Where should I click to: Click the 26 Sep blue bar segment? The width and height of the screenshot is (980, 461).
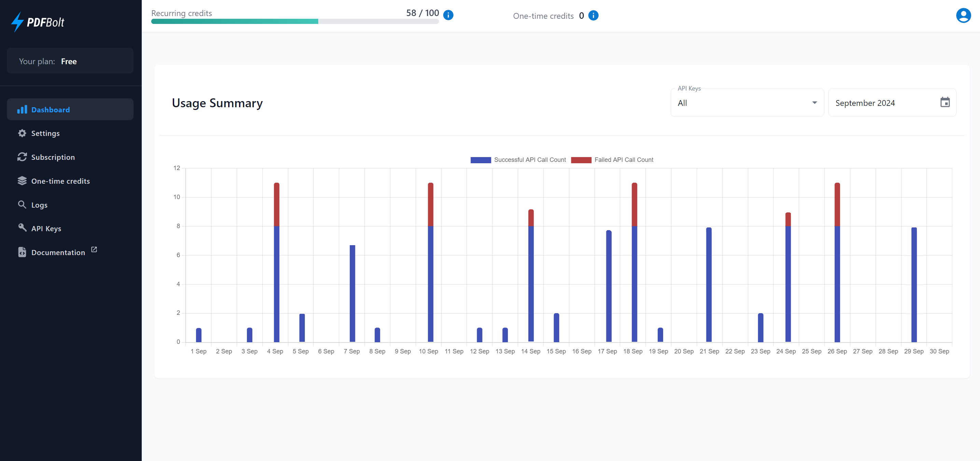coord(837,284)
